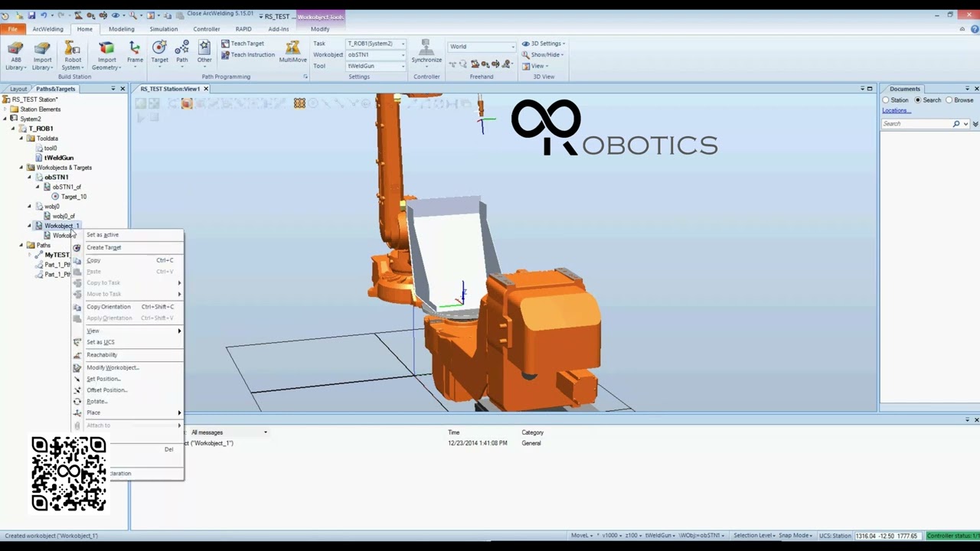Click the Rotate icon in context menu

77,402
